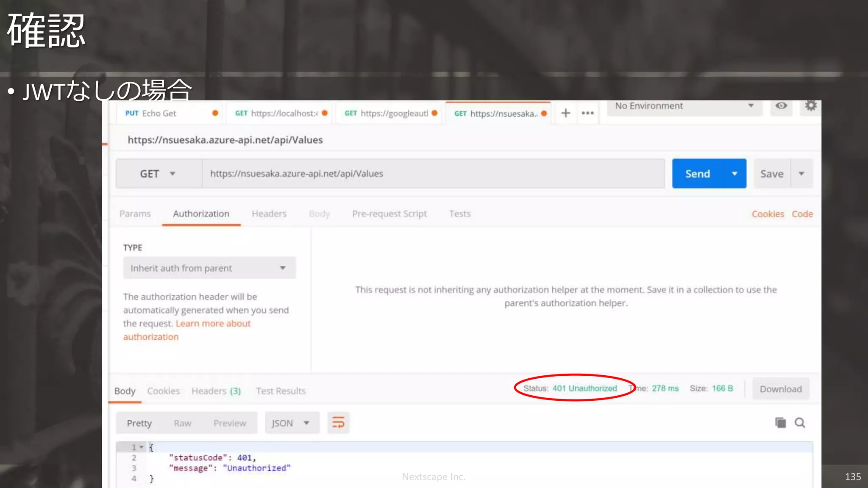This screenshot has width=868, height=488.
Task: Select the Raw response view
Action: tap(182, 423)
